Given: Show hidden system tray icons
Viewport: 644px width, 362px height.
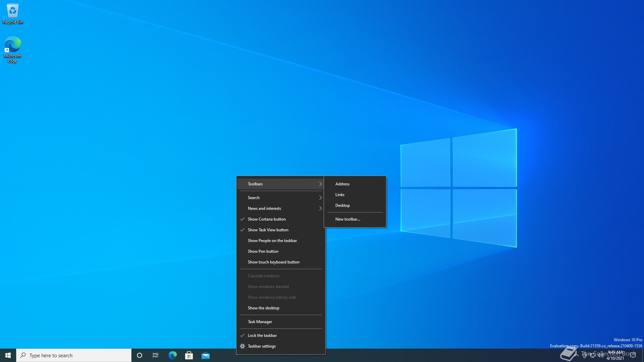Looking at the screenshot, I should (x=577, y=355).
